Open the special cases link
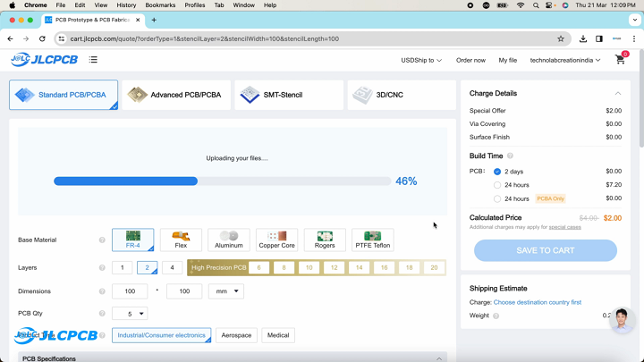Image resolution: width=644 pixels, height=362 pixels. 564,227
